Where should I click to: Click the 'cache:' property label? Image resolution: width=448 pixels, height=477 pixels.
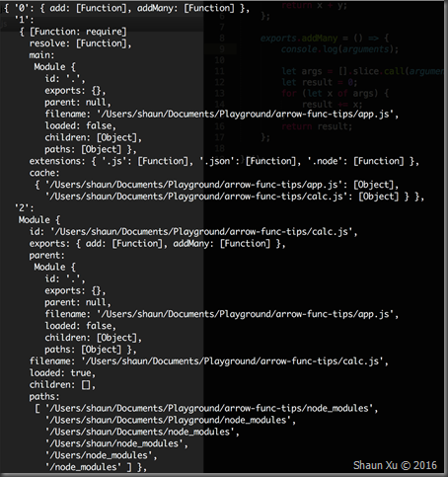click(42, 173)
